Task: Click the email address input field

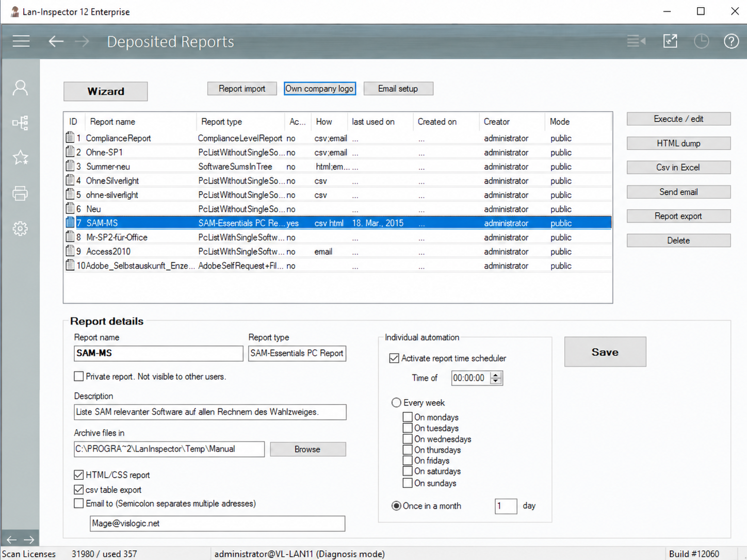Action: point(217,523)
